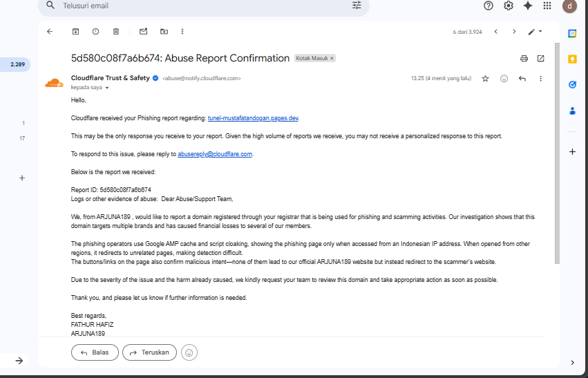Reply using the header arrow icon
This screenshot has width=588, height=378.
click(522, 78)
